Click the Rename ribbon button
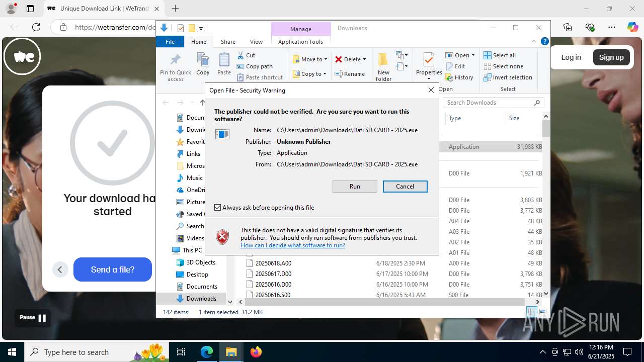This screenshot has width=644, height=362. tap(350, 74)
